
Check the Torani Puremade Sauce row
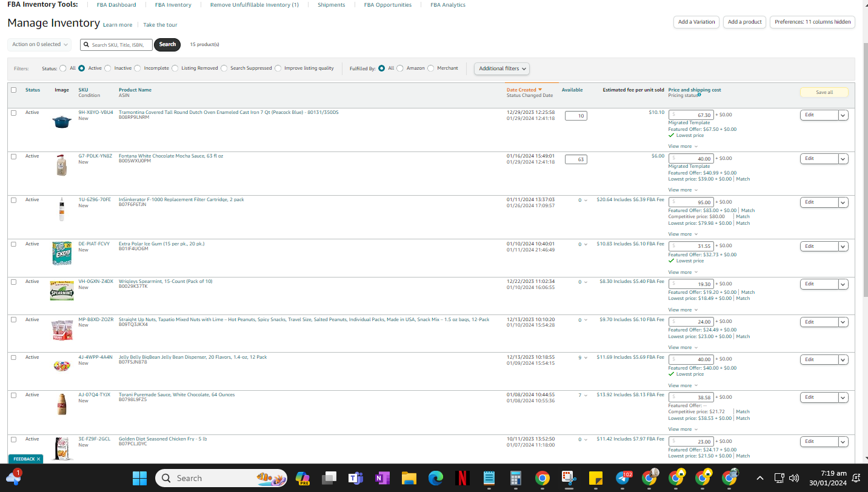[x=14, y=395]
